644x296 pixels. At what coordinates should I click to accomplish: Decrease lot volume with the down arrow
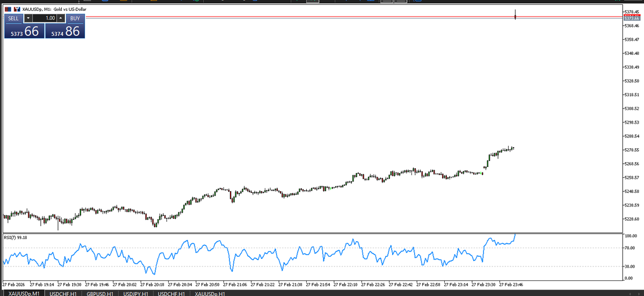[27, 18]
